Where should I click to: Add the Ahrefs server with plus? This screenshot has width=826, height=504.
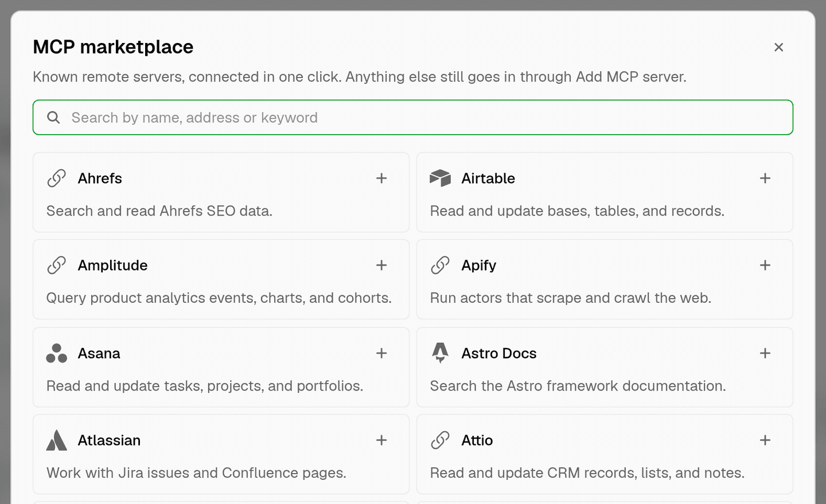[x=381, y=178]
